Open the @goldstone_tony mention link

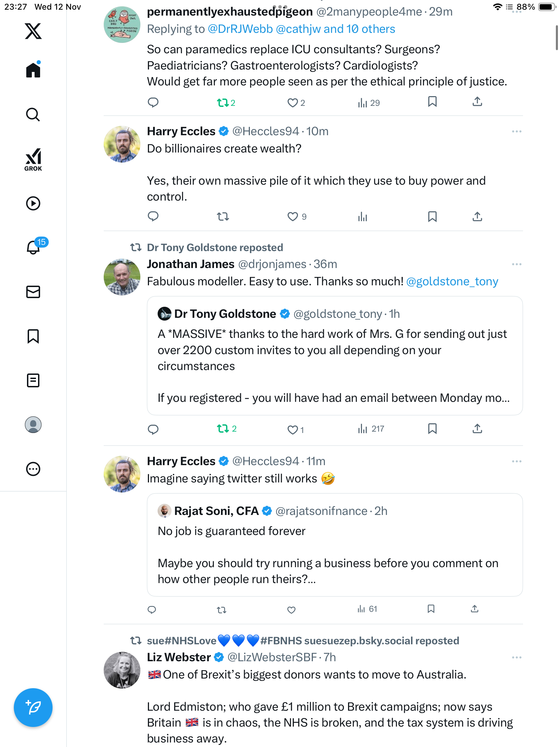[x=452, y=282]
